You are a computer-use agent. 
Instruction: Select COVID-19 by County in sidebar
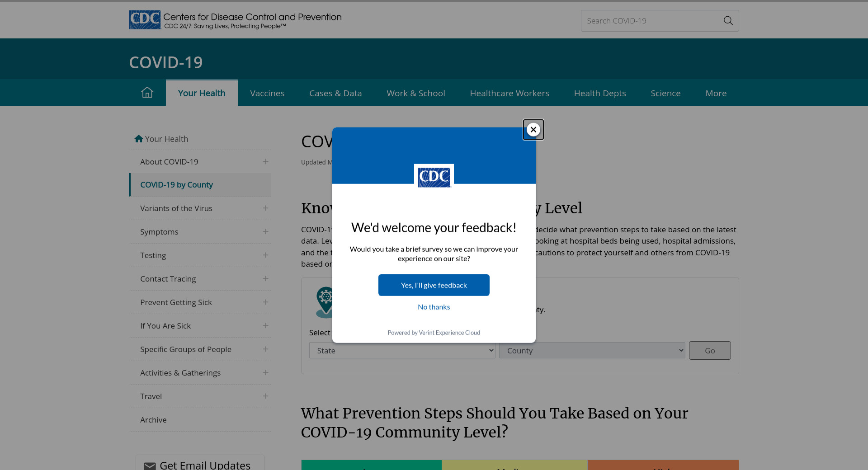point(176,185)
